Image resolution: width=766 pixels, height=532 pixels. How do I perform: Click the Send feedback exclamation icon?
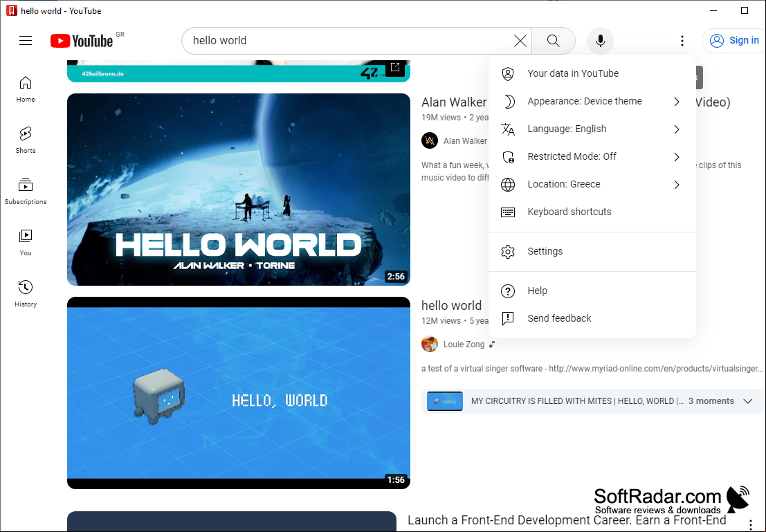508,318
